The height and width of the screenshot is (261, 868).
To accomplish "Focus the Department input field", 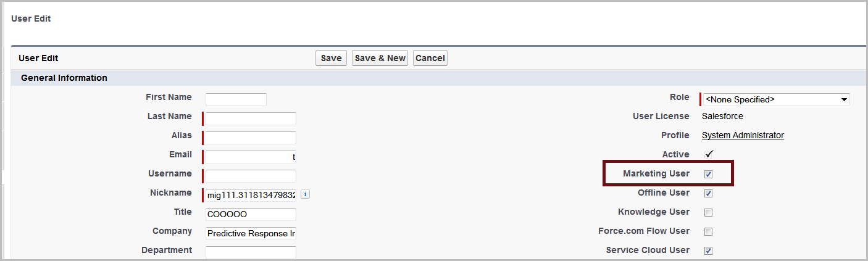I will (251, 252).
